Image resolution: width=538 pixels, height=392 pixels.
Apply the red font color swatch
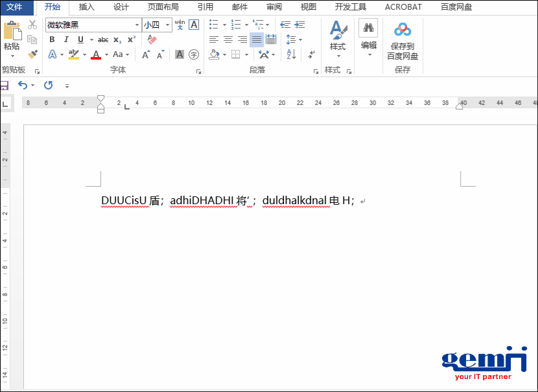pos(96,54)
